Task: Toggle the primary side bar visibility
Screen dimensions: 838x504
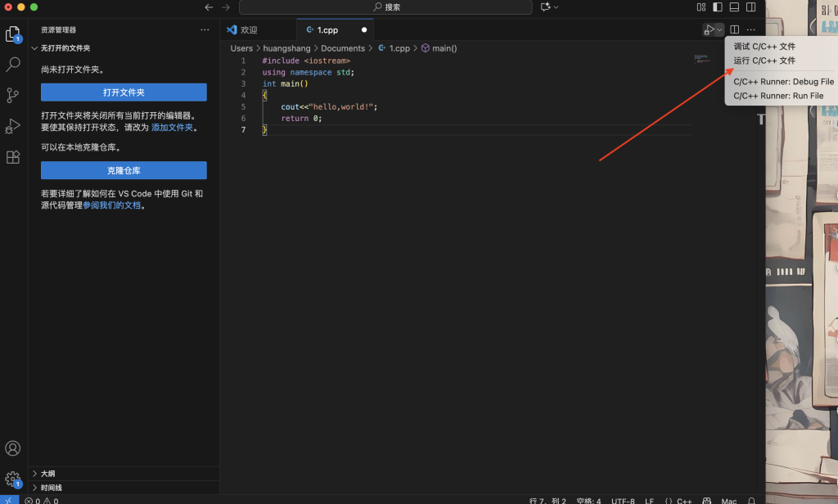Action: point(718,7)
